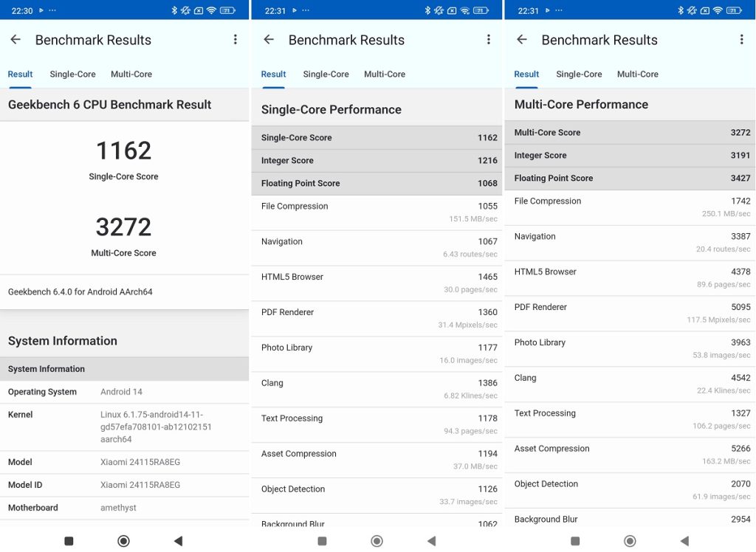Go back from the CPU Benchmark Result screen

click(x=16, y=40)
